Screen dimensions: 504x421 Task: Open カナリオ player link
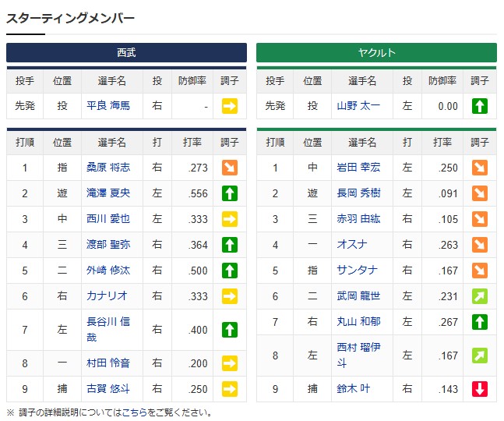107,296
